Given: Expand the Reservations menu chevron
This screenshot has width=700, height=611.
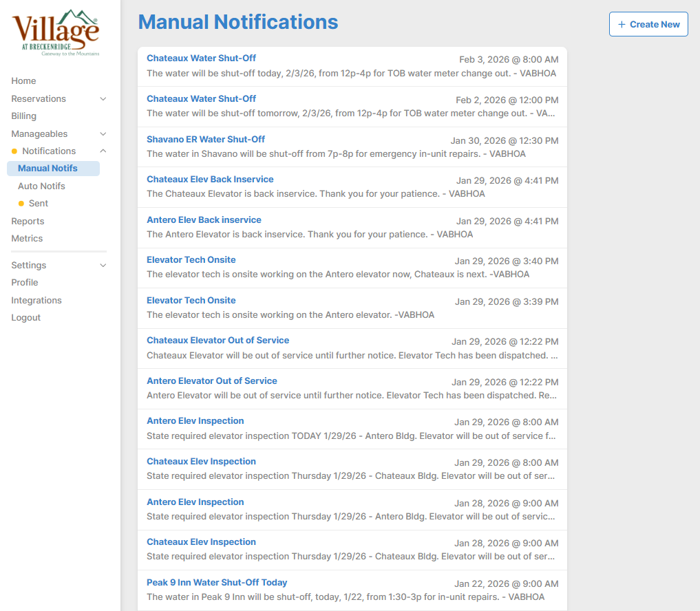Looking at the screenshot, I should (x=103, y=99).
